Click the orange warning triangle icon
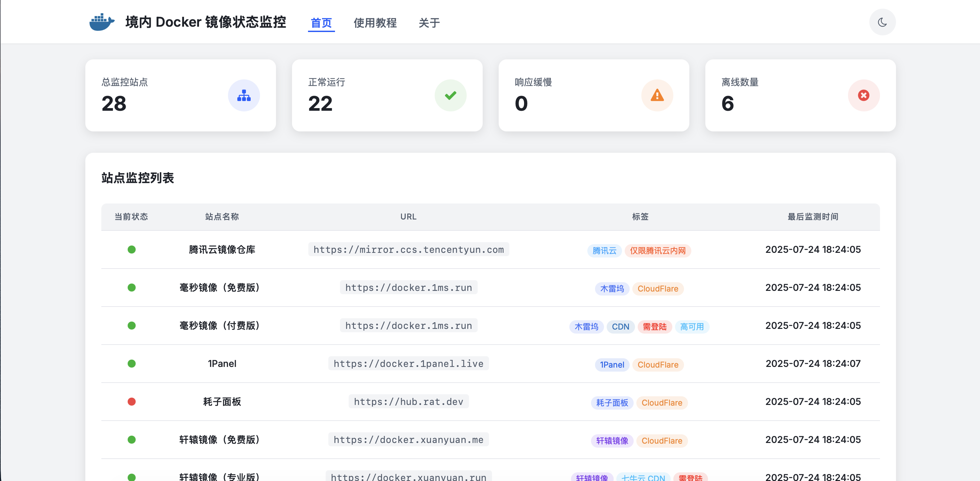980x481 pixels. [657, 95]
